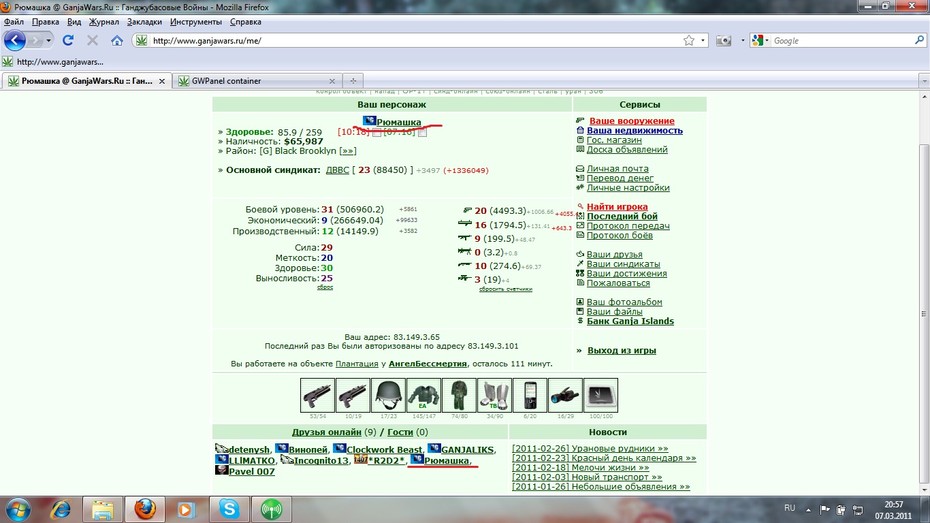Tick the checkbox next to [10:18] timer

(x=377, y=132)
